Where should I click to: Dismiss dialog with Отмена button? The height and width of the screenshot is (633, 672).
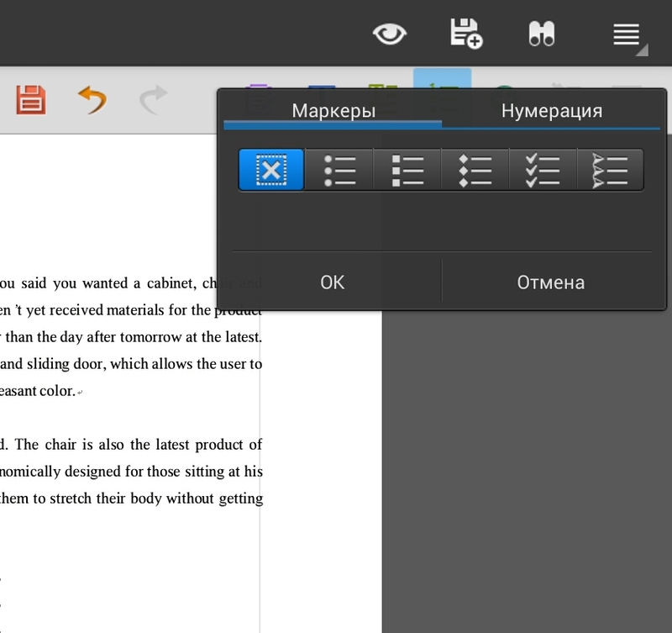pos(551,282)
